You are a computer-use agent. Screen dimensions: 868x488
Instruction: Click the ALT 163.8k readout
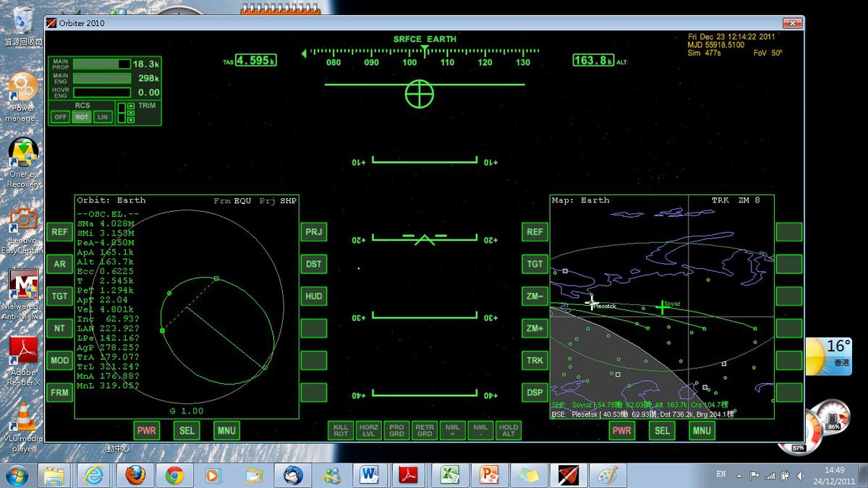[593, 61]
